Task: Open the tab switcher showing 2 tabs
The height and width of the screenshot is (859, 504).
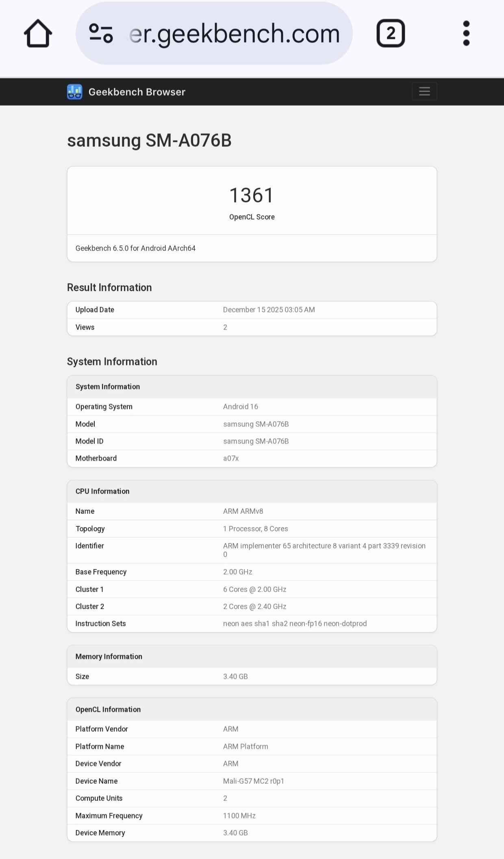Action: [x=390, y=33]
